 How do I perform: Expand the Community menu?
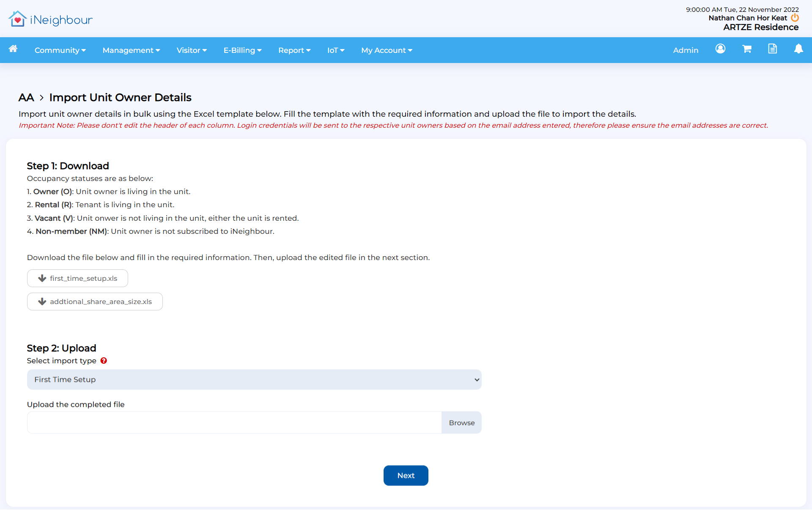(60, 50)
